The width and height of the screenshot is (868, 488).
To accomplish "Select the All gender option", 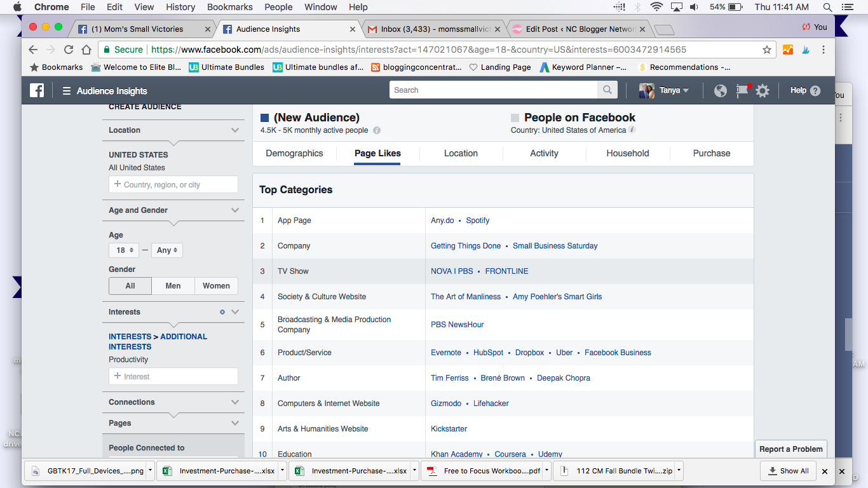I will 130,286.
